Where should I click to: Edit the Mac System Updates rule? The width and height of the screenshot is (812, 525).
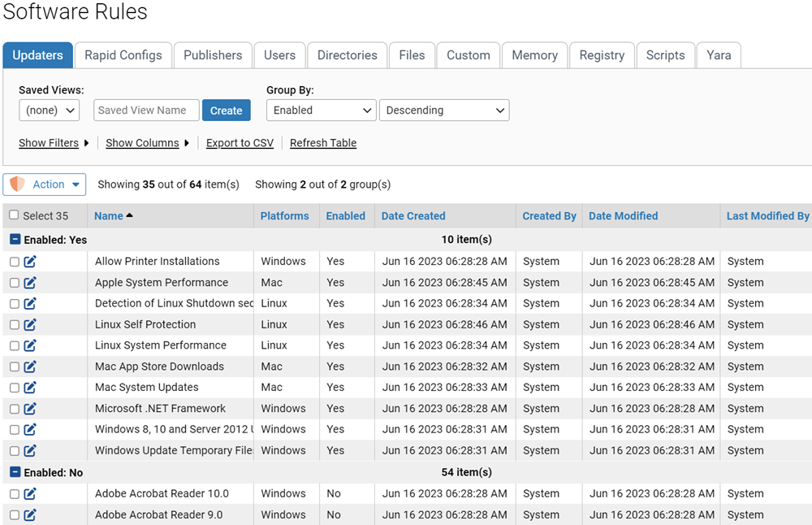(30, 388)
